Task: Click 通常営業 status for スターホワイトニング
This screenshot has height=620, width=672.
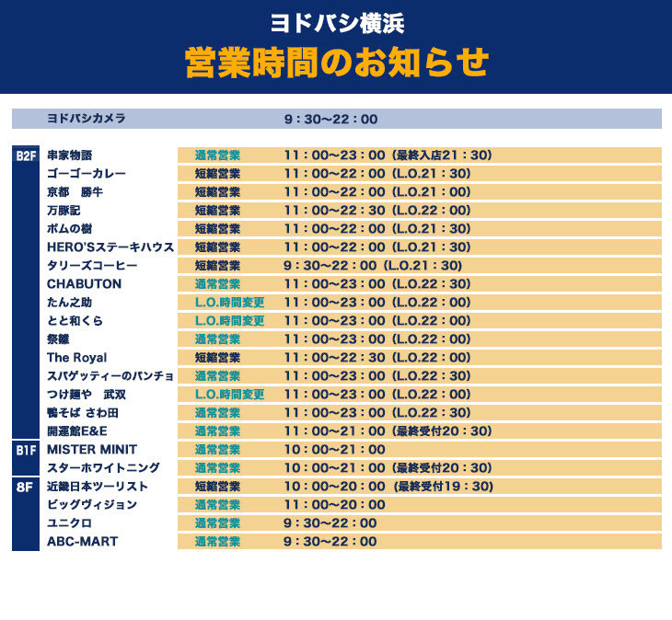Action: tap(217, 468)
